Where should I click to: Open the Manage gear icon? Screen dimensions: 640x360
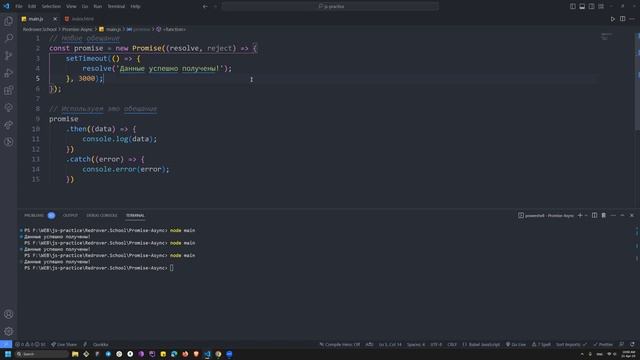click(x=9, y=331)
